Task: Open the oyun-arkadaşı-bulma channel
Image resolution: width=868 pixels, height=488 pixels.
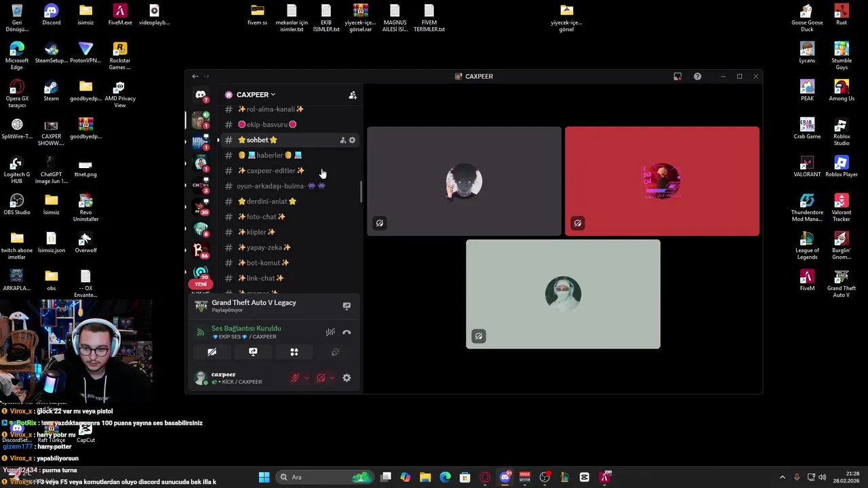Action: coord(290,186)
